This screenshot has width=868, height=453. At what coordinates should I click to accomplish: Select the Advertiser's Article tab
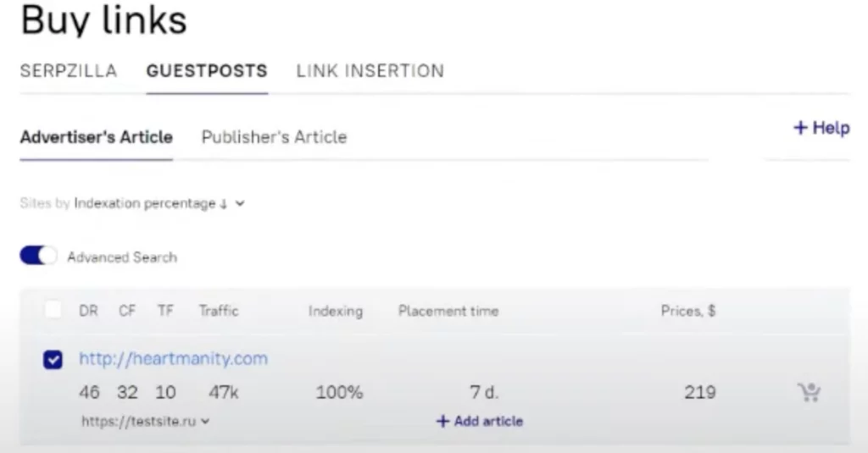96,137
